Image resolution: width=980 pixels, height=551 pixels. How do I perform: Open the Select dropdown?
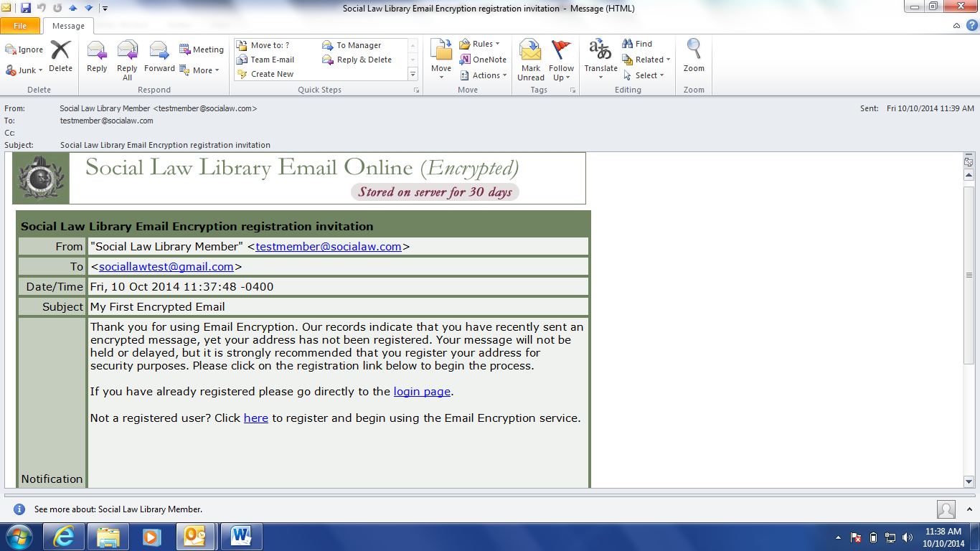click(x=644, y=75)
